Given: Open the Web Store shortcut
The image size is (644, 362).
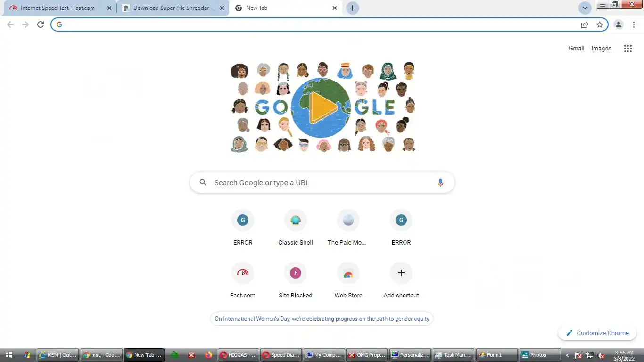Looking at the screenshot, I should point(348,280).
